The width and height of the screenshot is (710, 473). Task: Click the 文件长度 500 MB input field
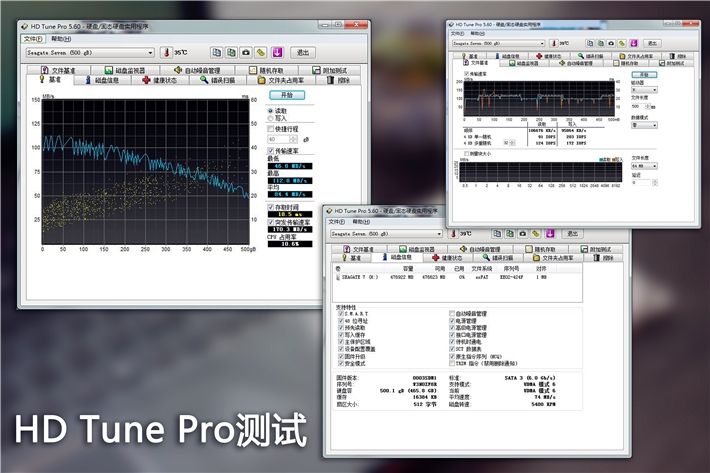[x=638, y=106]
